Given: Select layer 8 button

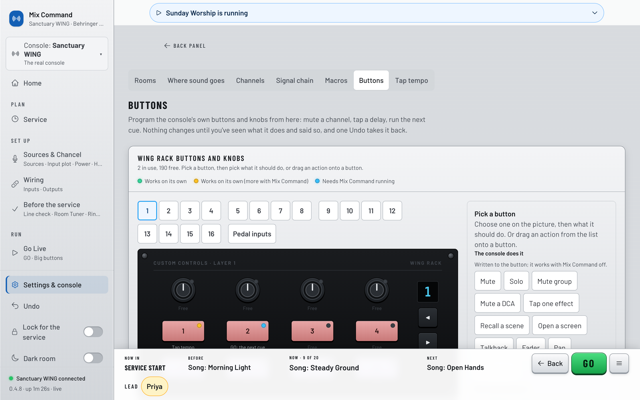Looking at the screenshot, I should click(302, 211).
